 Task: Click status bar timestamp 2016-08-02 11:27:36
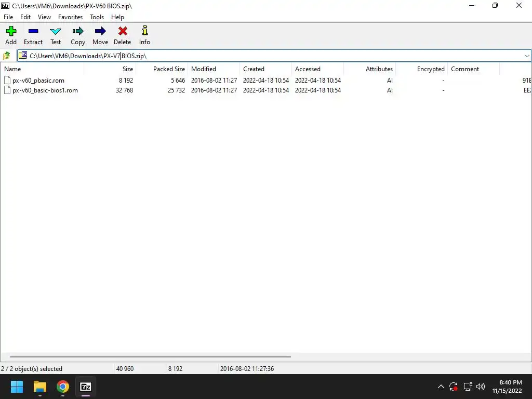point(247,369)
